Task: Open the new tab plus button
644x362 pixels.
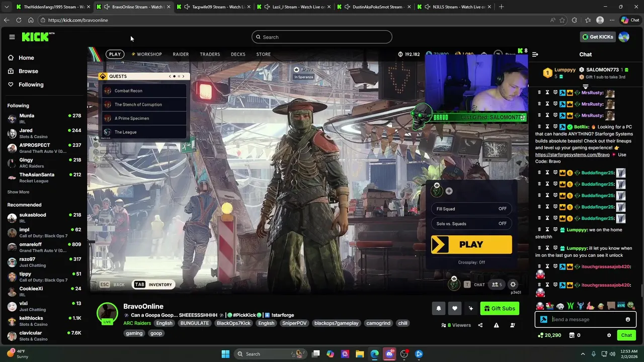Action: coord(501,7)
